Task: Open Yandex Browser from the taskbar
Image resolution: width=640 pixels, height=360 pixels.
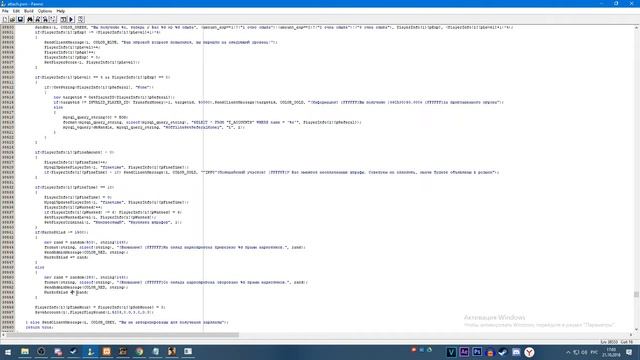Action: click(529, 352)
